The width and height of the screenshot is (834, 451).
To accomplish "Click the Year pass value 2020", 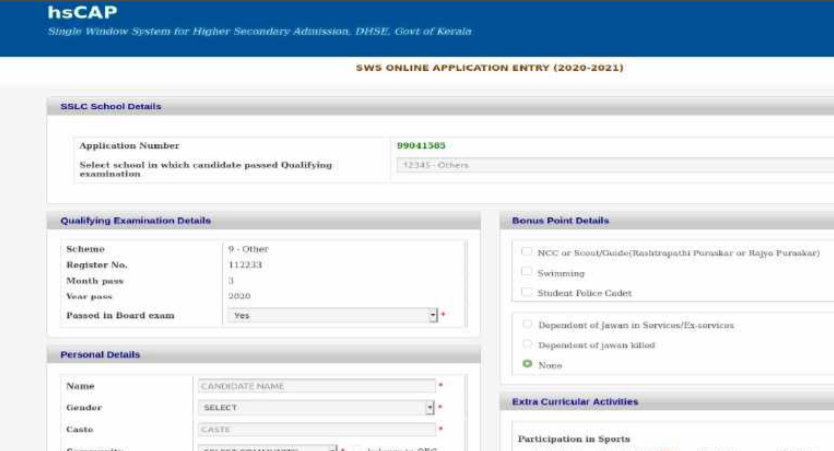I will pyautogui.click(x=239, y=296).
